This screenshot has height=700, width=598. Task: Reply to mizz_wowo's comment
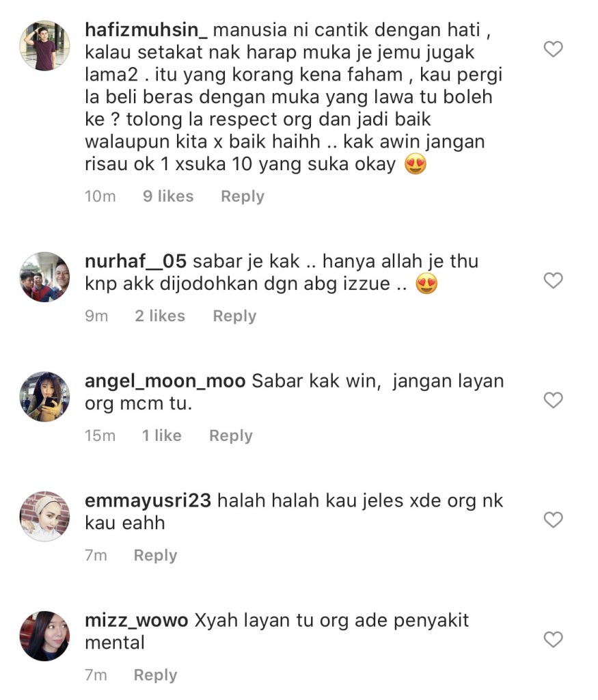coord(156,675)
